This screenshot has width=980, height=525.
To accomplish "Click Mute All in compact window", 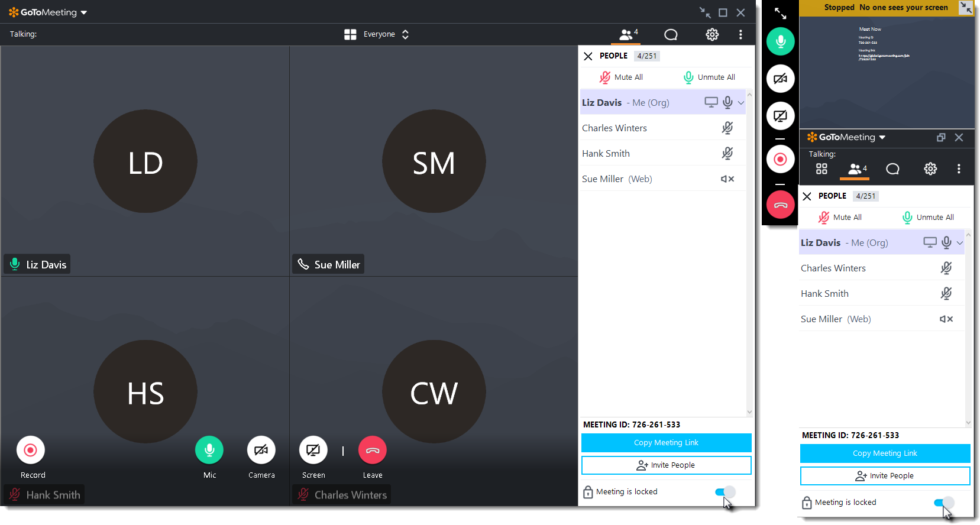I will point(840,218).
